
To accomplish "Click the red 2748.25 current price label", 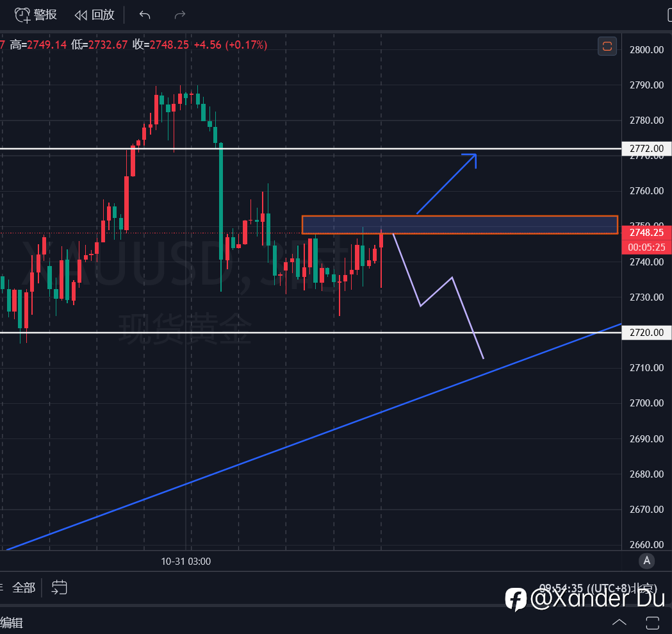I will point(646,233).
